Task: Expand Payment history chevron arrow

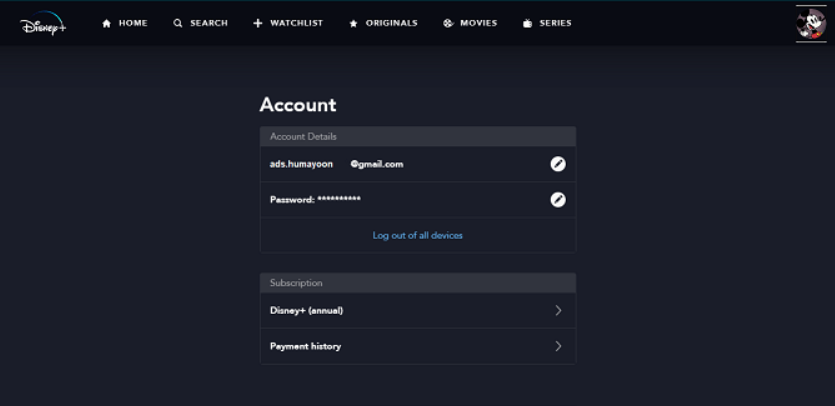Action: coord(558,346)
